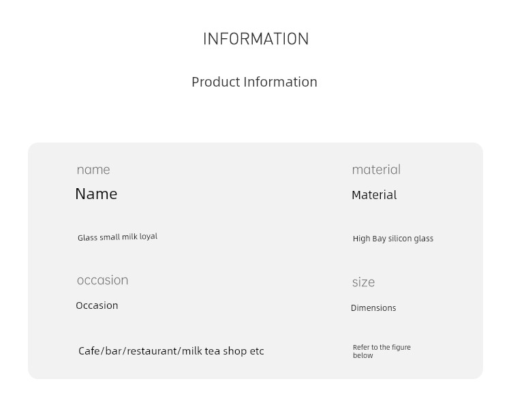The image size is (511, 420).
Task: Click the lowercase material label
Action: (376, 170)
